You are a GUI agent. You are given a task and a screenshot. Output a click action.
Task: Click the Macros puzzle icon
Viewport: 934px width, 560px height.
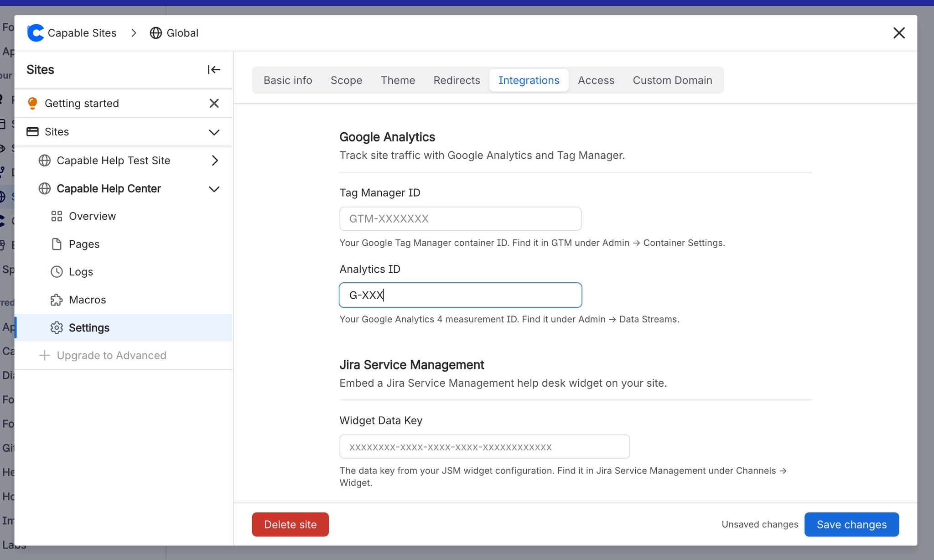click(x=57, y=300)
